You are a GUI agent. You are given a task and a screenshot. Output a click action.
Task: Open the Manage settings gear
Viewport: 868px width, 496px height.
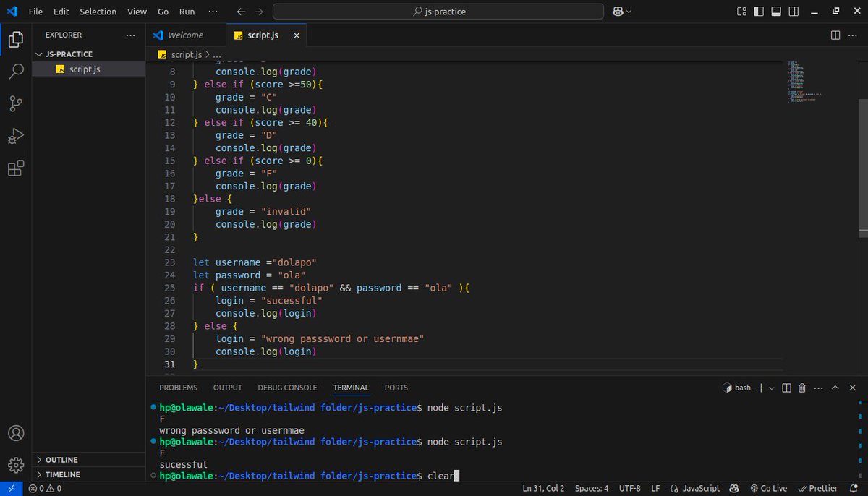[16, 465]
